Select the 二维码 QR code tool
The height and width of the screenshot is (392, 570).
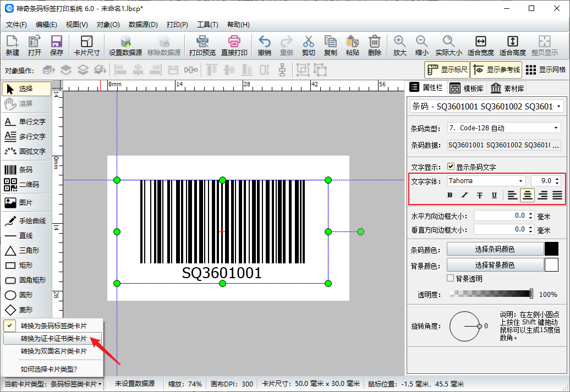pyautogui.click(x=26, y=185)
